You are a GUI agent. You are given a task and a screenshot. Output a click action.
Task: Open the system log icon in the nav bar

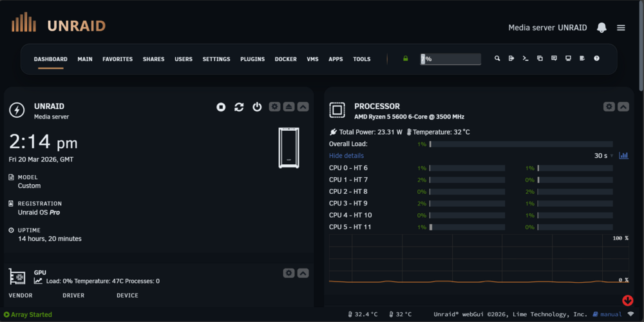[x=582, y=59]
